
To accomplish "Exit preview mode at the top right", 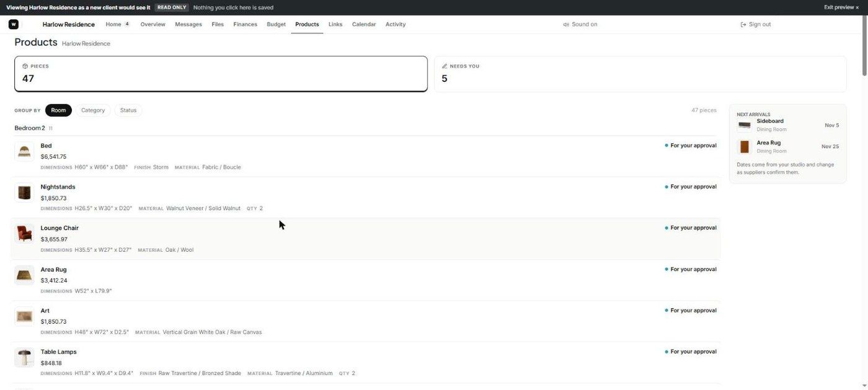I will coord(841,7).
